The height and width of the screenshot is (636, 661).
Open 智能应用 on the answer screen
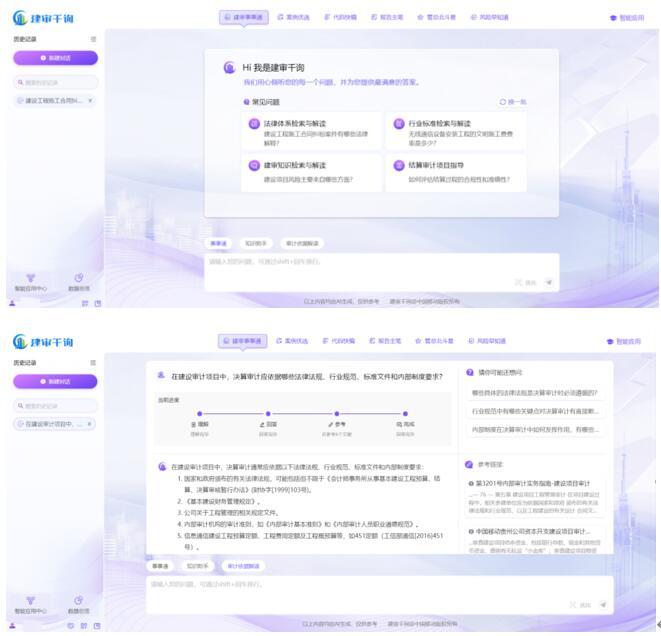click(x=624, y=341)
